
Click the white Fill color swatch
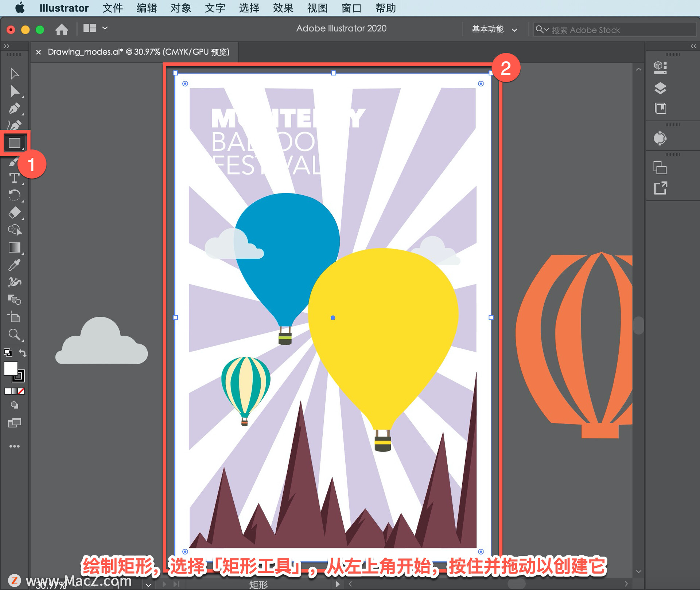(x=11, y=368)
